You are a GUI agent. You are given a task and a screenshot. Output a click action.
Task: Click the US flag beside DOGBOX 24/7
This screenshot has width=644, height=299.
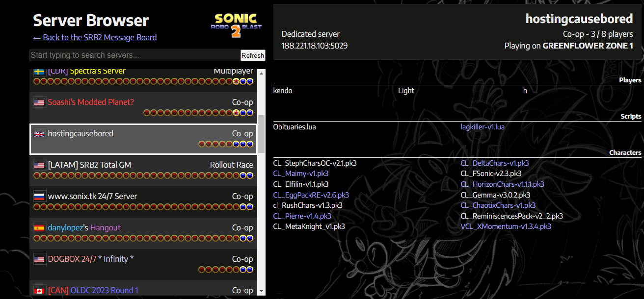tap(40, 259)
